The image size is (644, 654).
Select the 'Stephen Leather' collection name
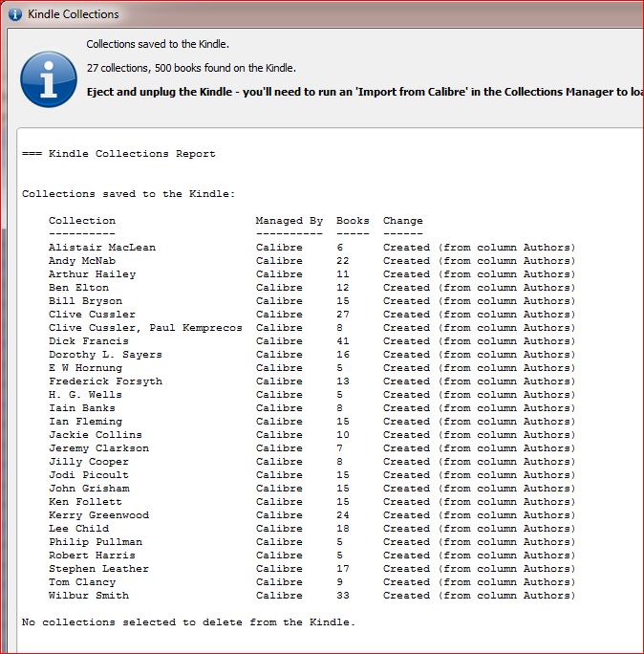click(98, 568)
